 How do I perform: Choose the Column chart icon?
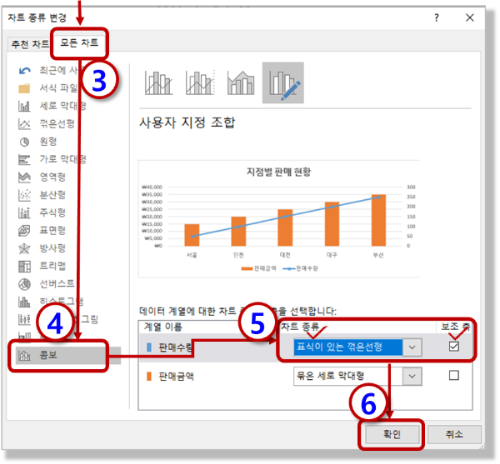(24, 106)
